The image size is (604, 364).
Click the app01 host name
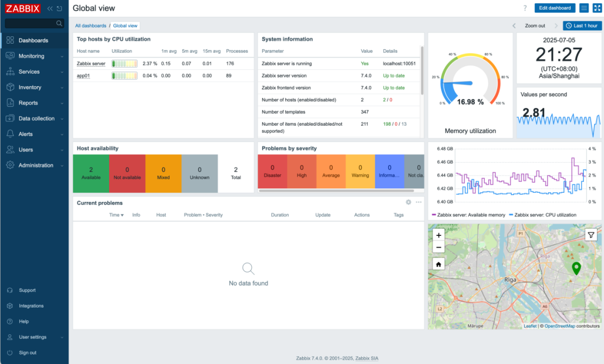(x=83, y=76)
